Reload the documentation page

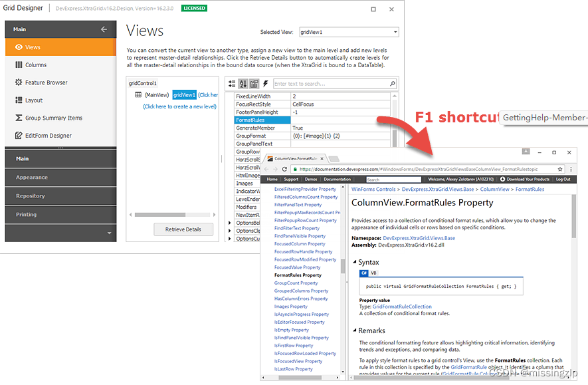[284, 170]
